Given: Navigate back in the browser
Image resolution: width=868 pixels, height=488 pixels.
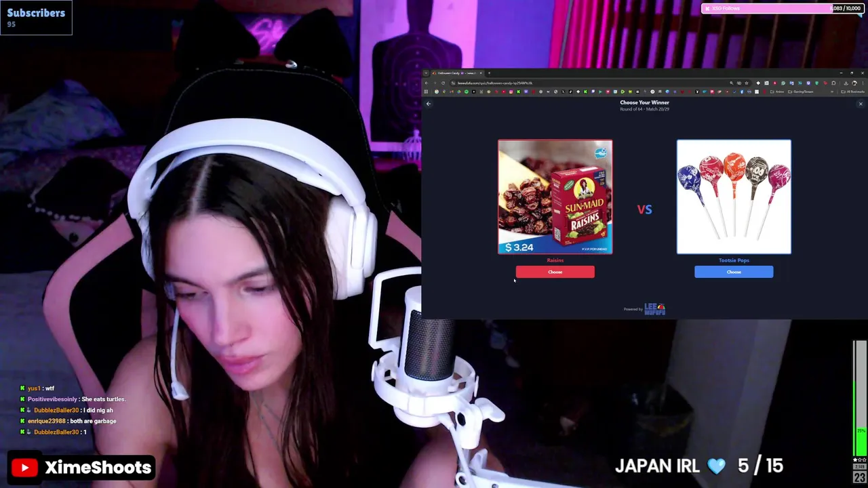Looking at the screenshot, I should click(427, 83).
